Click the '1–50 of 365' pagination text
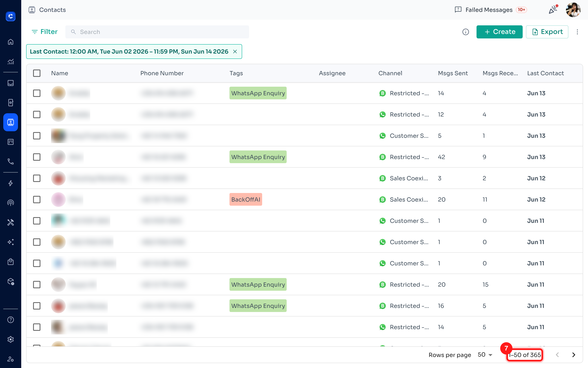The height and width of the screenshot is (368, 588). point(525,355)
